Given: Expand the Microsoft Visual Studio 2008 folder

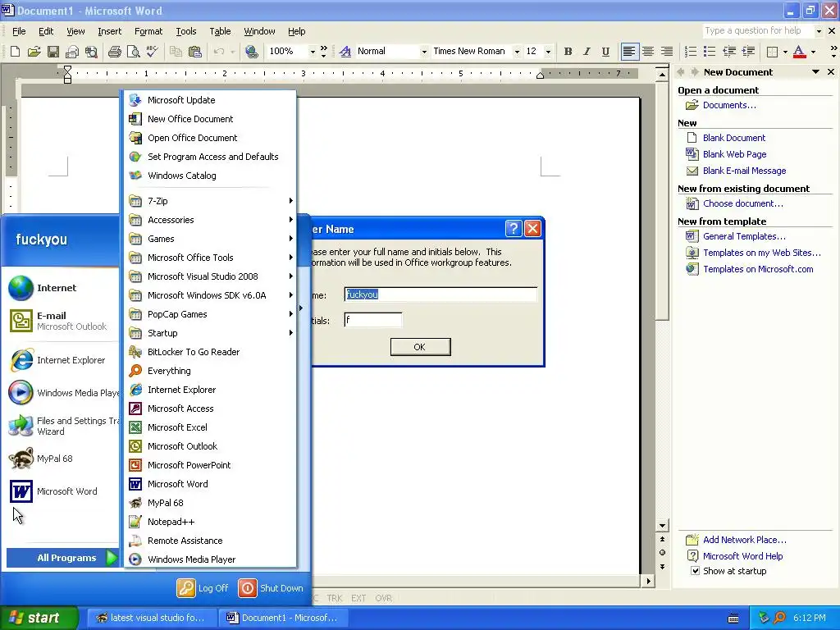Looking at the screenshot, I should pos(211,276).
